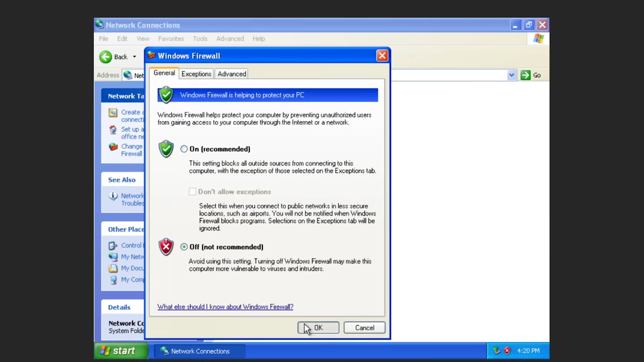
Task: Open the View menu in Network Connections
Action: pyautogui.click(x=143, y=39)
